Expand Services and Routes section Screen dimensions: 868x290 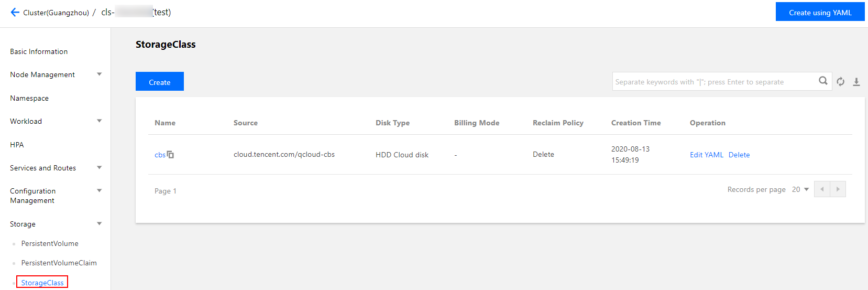pos(99,168)
